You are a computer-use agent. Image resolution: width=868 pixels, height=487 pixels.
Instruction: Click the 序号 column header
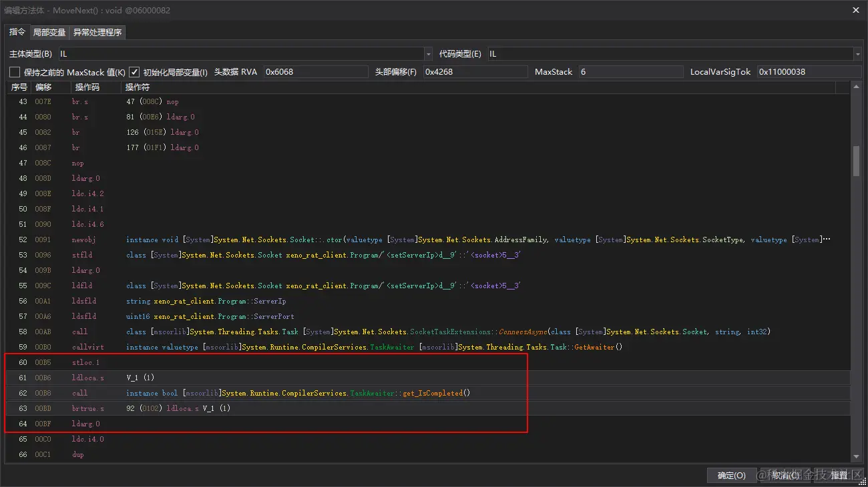pyautogui.click(x=19, y=87)
